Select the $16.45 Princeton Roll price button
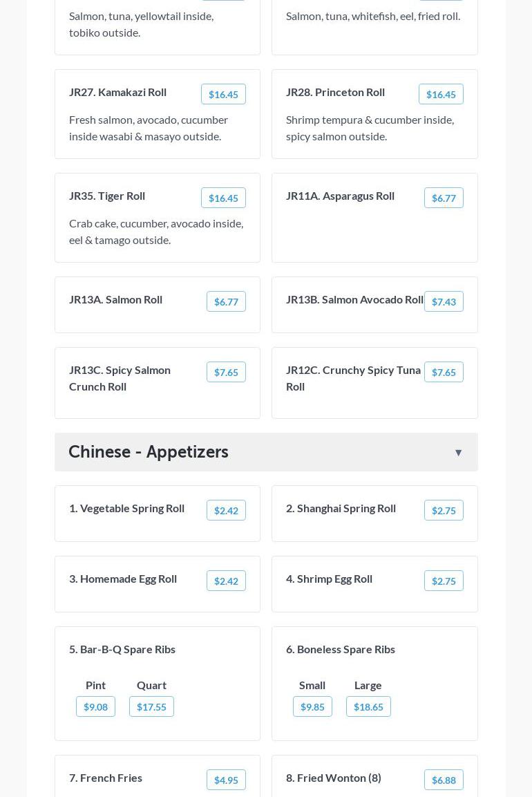 click(441, 95)
